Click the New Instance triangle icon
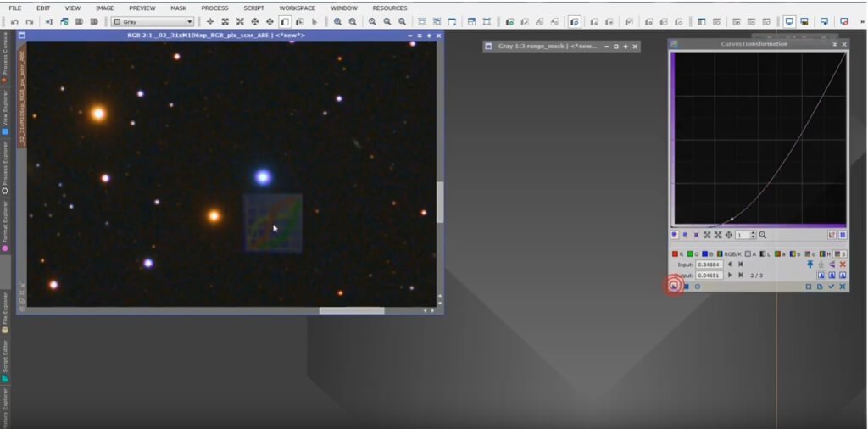The height and width of the screenshot is (429, 868). click(674, 287)
